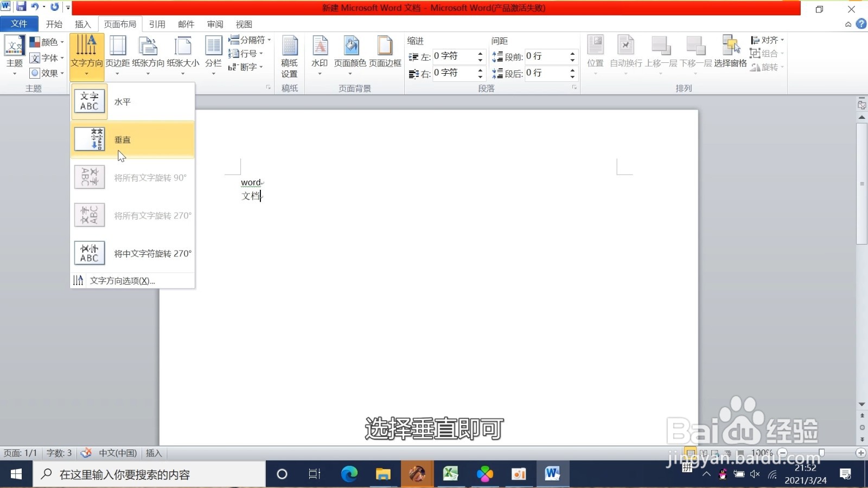Open Page Setup dialog launcher
The image size is (868, 488).
click(x=269, y=87)
